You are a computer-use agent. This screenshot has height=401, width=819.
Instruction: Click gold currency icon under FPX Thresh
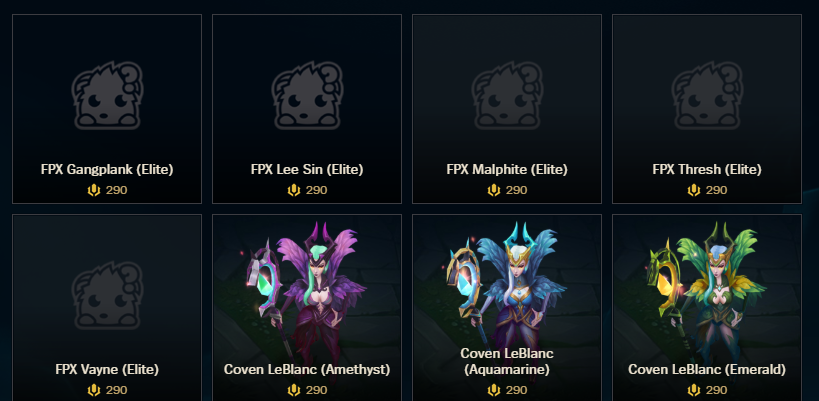point(694,190)
